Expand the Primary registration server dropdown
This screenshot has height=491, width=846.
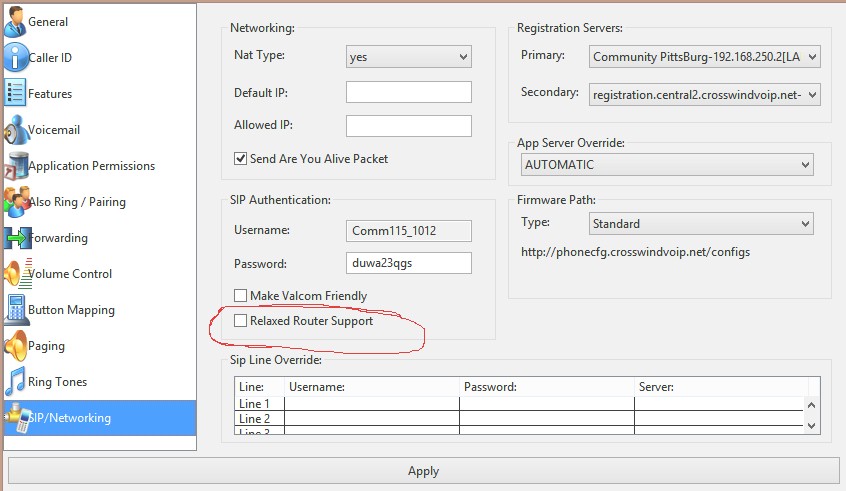click(x=704, y=57)
